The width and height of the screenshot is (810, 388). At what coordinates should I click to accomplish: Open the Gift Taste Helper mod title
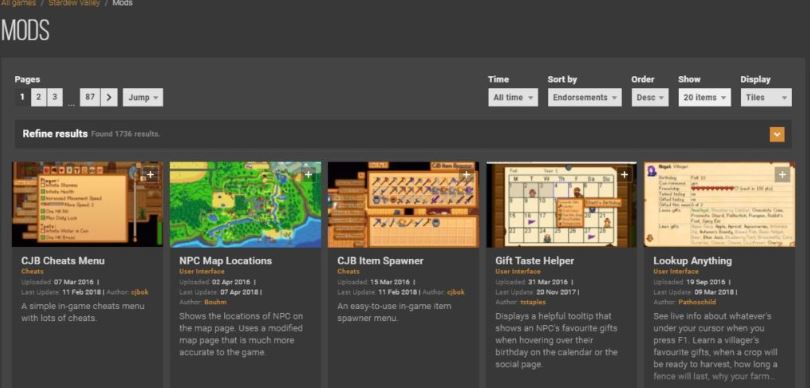pyautogui.click(x=535, y=261)
